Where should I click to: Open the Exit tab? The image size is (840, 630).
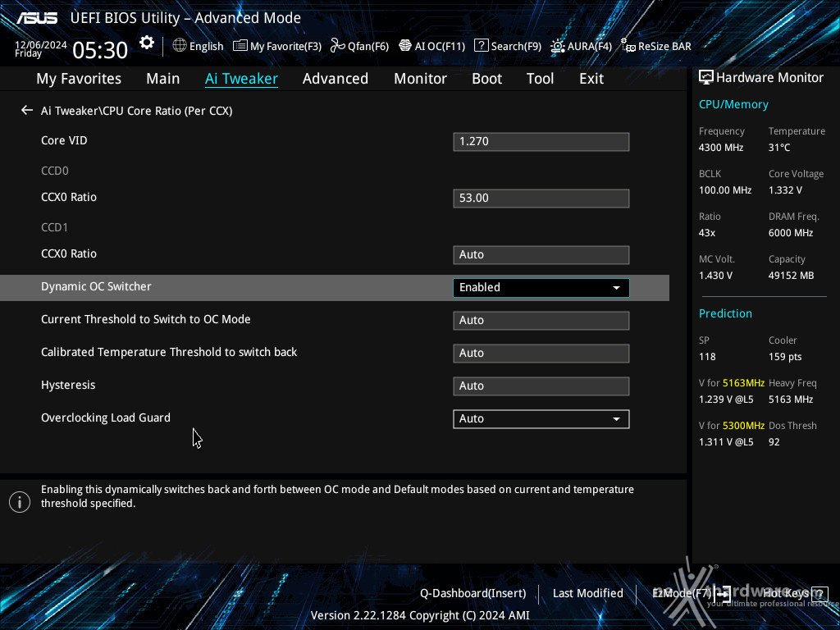[591, 79]
